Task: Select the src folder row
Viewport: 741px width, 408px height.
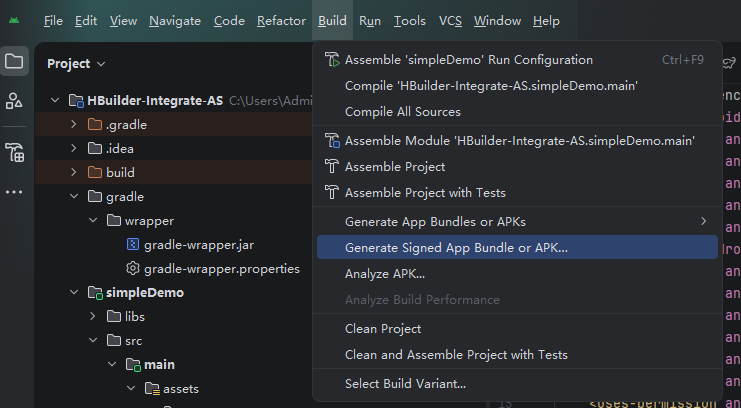Action: coord(173,340)
